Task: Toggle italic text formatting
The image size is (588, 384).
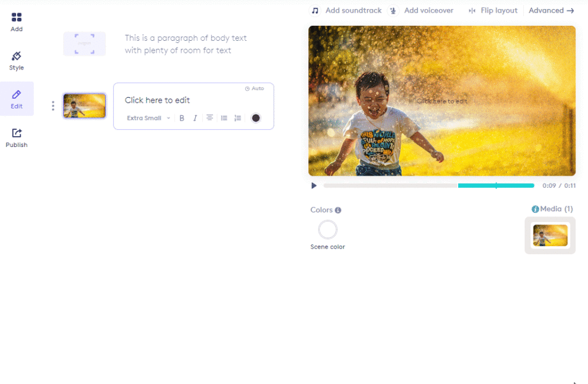Action: coord(195,118)
